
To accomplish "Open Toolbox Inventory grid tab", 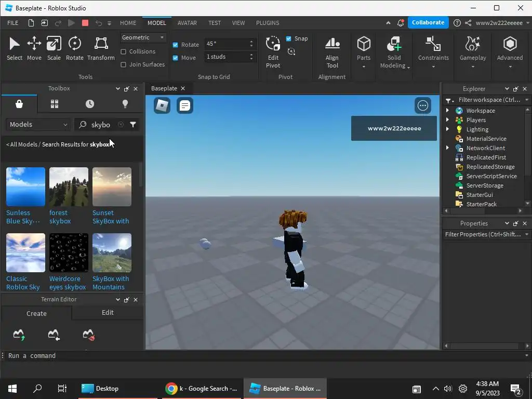I will [x=55, y=104].
